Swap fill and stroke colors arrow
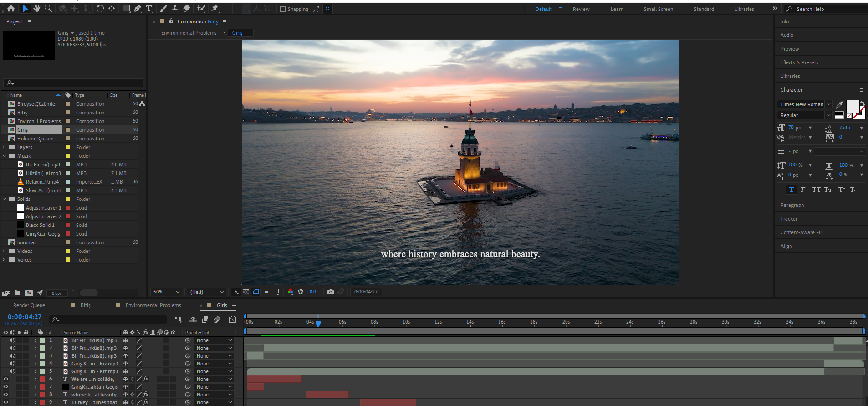Screen dimensions: 868x406 tap(862, 103)
